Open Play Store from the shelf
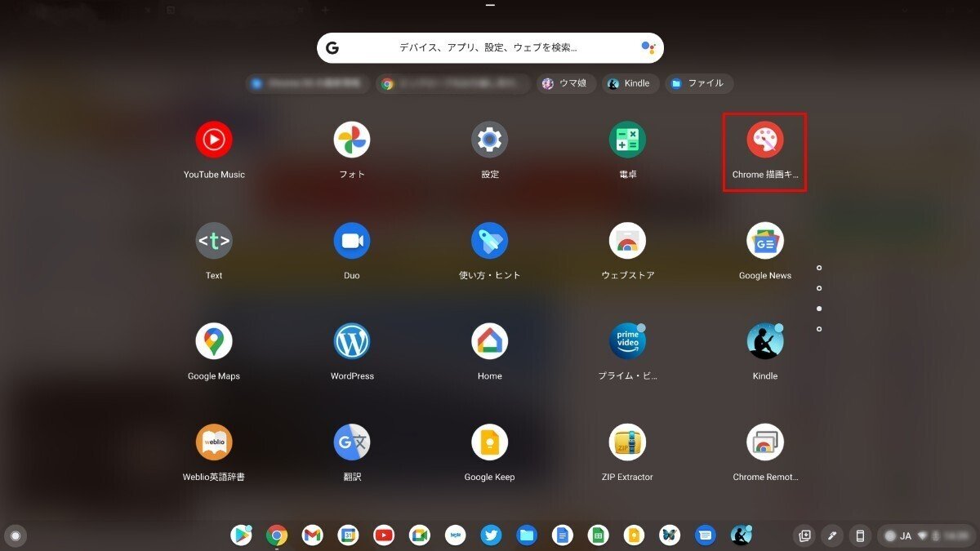 pos(241,535)
